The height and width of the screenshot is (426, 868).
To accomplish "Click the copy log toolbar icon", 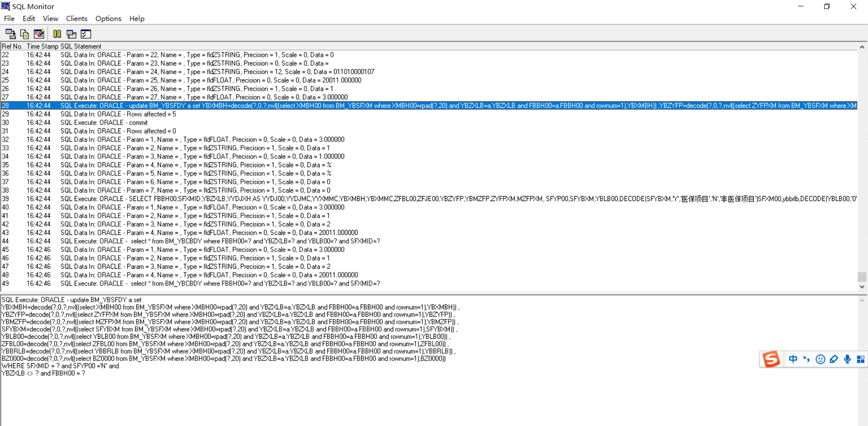I will [x=24, y=34].
